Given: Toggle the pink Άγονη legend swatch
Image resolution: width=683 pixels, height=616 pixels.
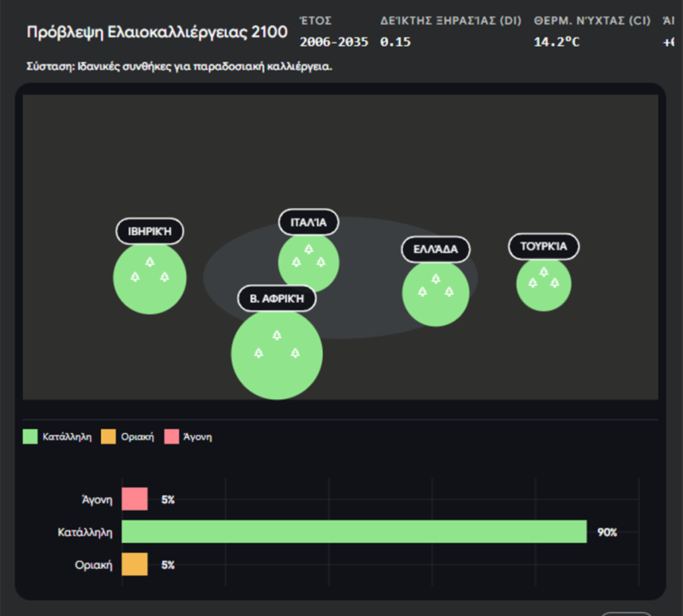Looking at the screenshot, I should pos(171,437).
